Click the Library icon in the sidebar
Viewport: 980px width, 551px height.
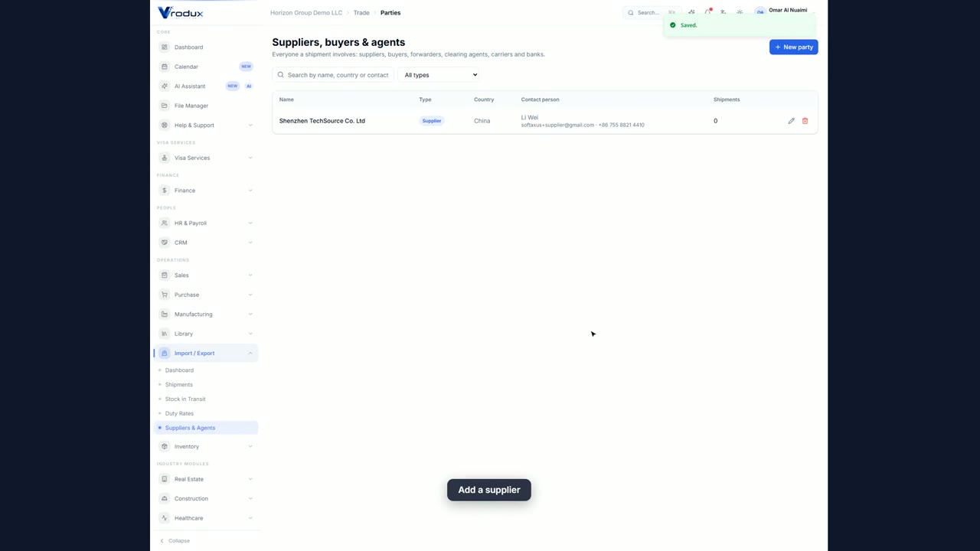coord(165,334)
